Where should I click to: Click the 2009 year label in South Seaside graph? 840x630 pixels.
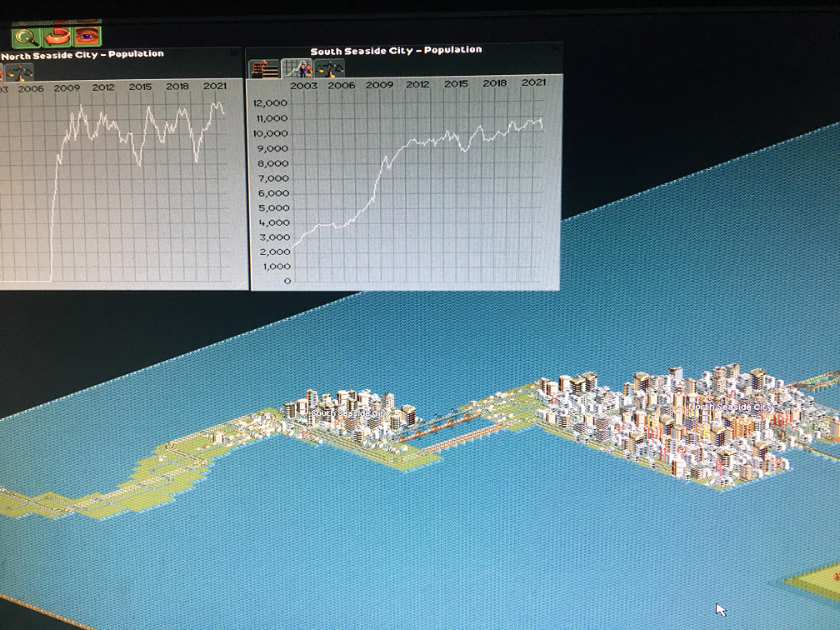coord(379,85)
